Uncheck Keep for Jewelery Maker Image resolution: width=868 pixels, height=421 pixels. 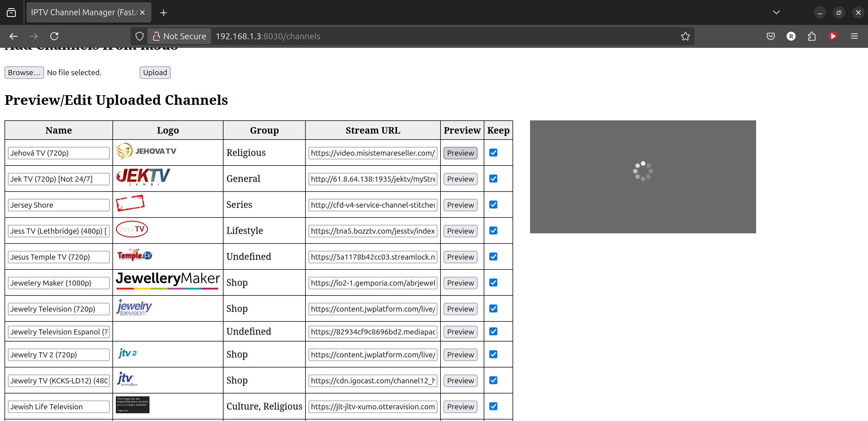click(493, 283)
